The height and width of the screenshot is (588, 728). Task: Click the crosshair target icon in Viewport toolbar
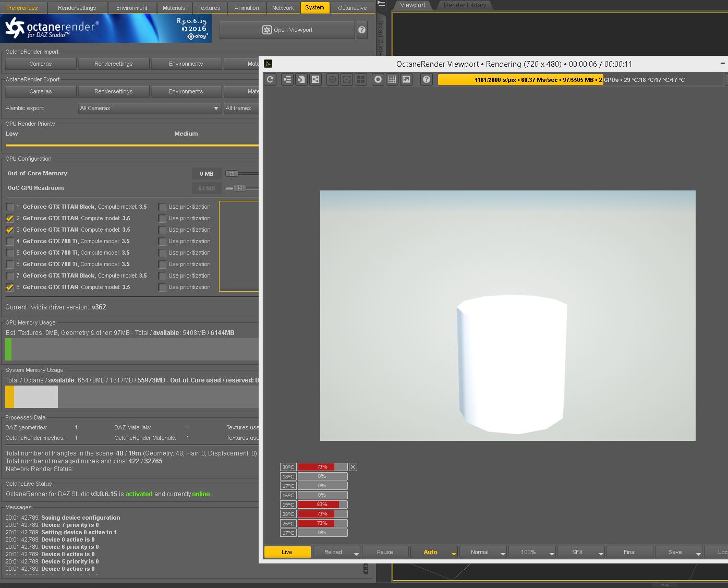click(332, 79)
